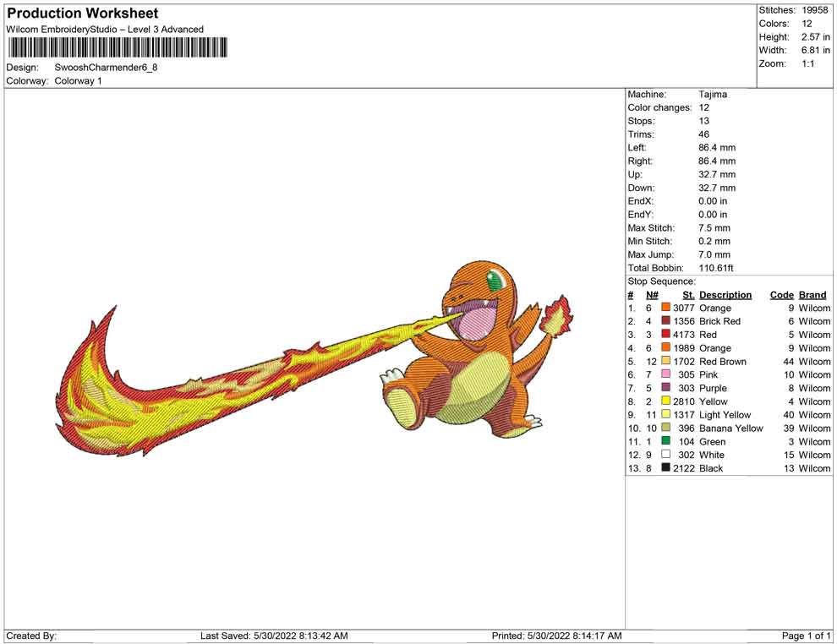Click the Code column header
The width and height of the screenshot is (837, 644).
(781, 295)
